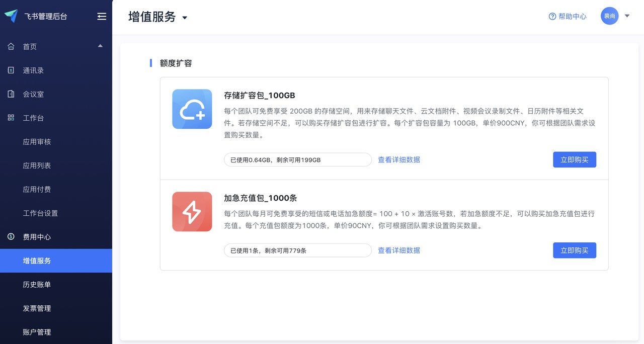Select 应用审核 in the sidebar
The height and width of the screenshot is (344, 644).
(x=37, y=142)
